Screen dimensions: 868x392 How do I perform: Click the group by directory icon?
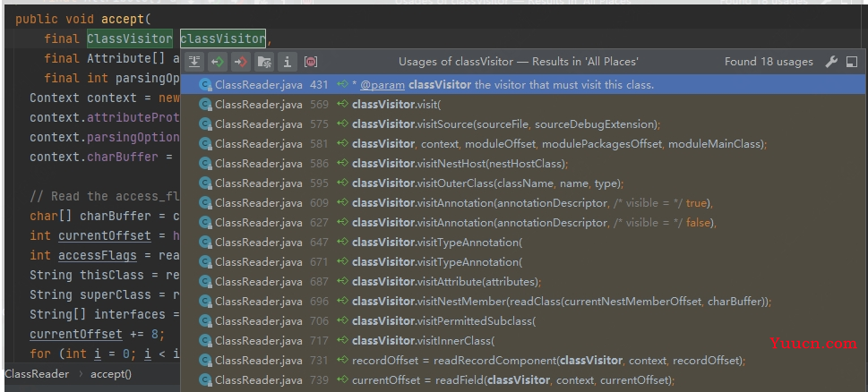click(264, 62)
